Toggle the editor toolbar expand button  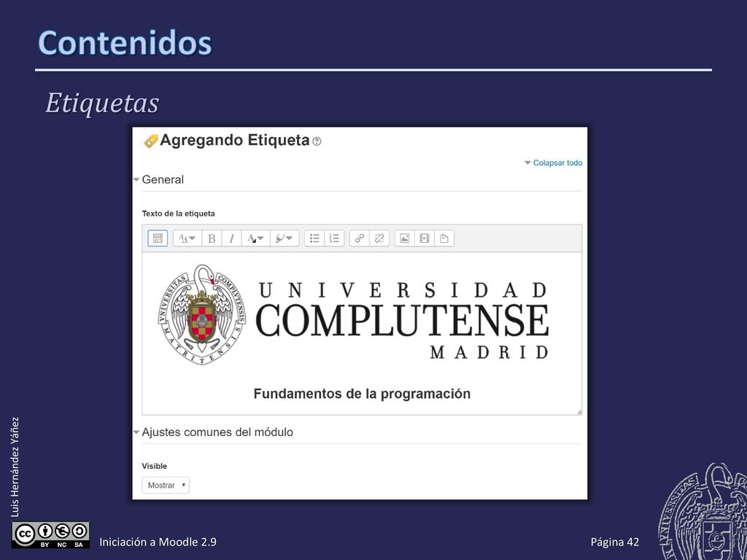click(x=158, y=238)
